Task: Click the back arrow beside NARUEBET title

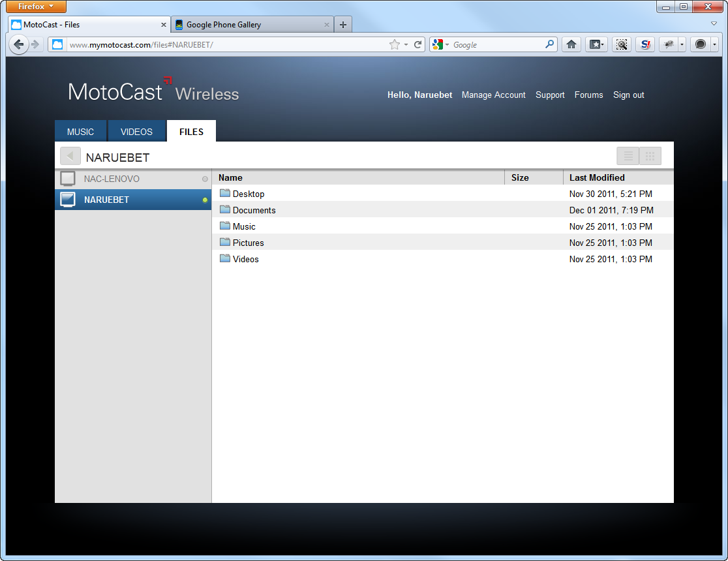Action: 70,157
